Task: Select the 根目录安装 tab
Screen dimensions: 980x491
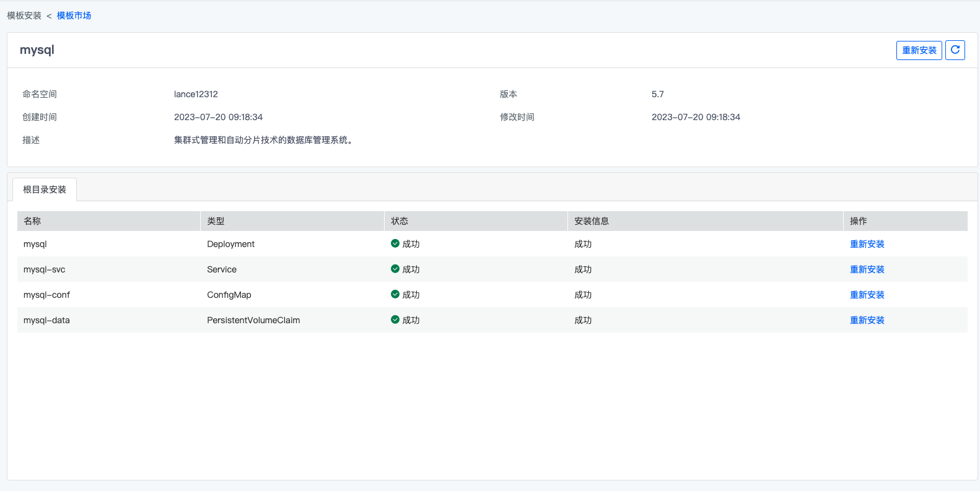Action: click(x=45, y=189)
